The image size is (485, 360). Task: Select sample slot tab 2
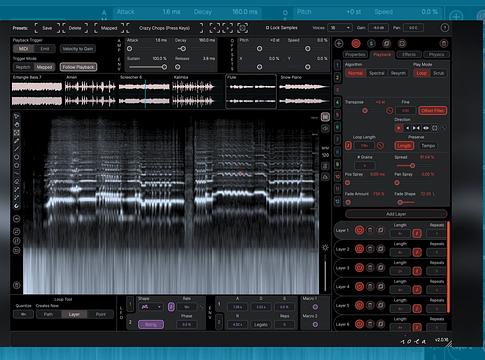[337, 77]
